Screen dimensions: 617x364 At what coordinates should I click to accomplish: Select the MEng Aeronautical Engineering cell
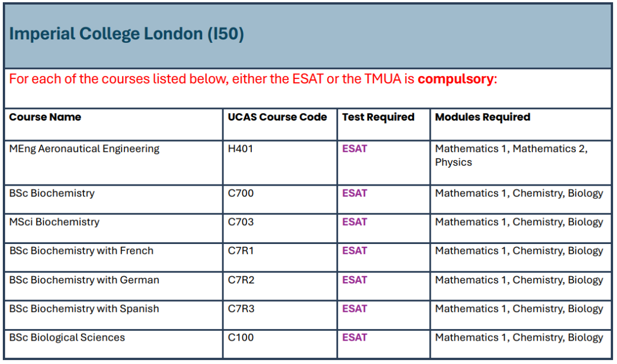pos(84,149)
